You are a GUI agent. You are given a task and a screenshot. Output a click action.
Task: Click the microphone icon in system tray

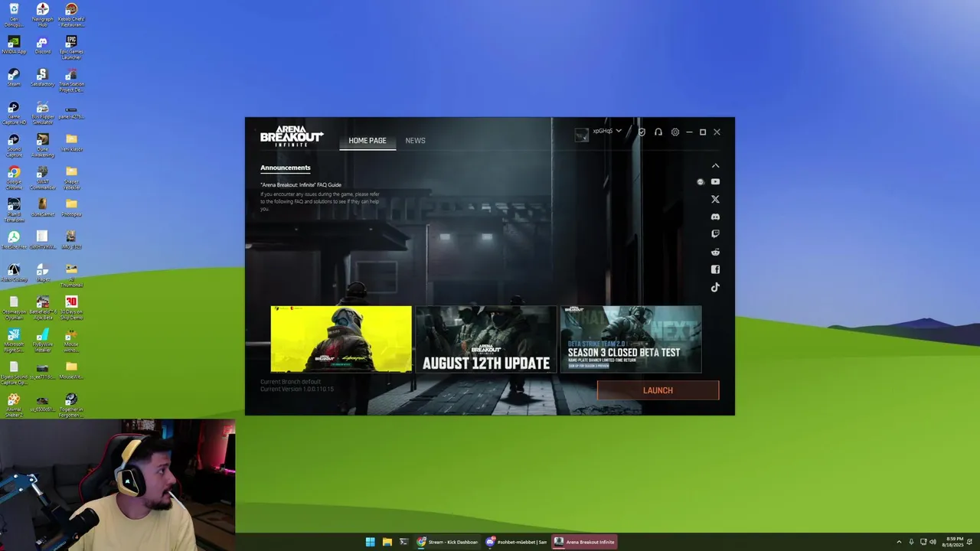coord(911,542)
